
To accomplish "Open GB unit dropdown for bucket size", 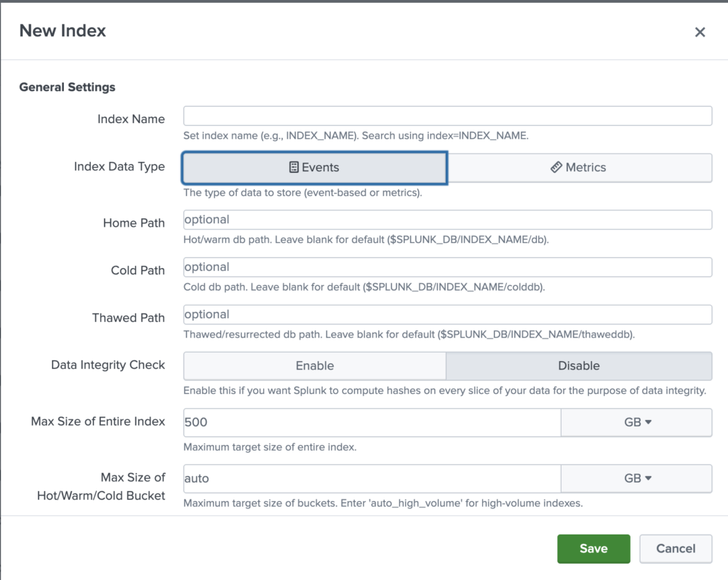I will click(636, 478).
